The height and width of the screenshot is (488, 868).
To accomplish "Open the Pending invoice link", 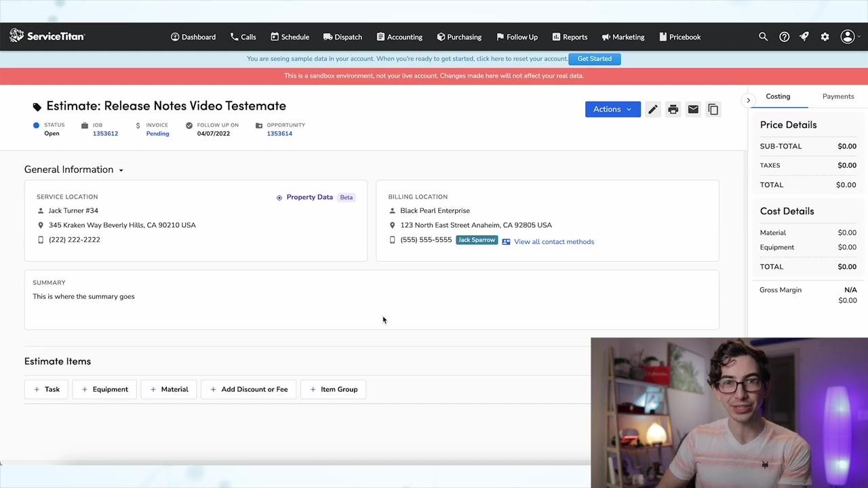I will [x=157, y=134].
